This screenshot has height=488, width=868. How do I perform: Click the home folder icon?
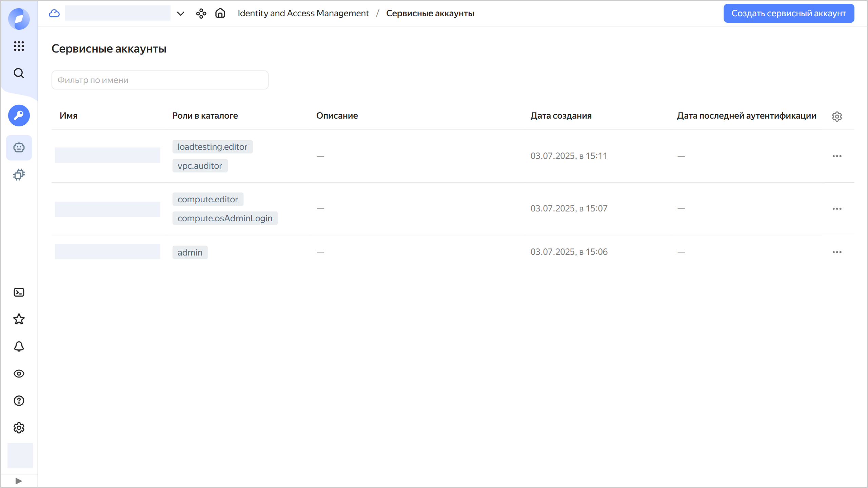(x=220, y=13)
